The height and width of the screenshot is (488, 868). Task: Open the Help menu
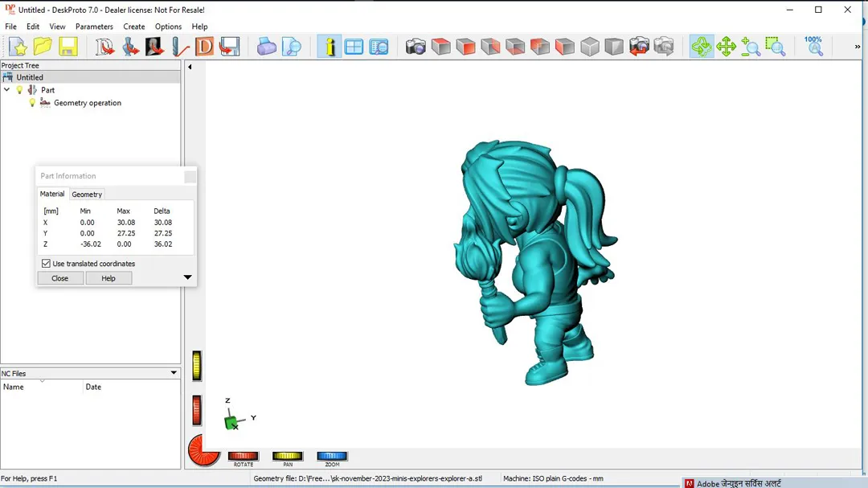click(x=199, y=27)
